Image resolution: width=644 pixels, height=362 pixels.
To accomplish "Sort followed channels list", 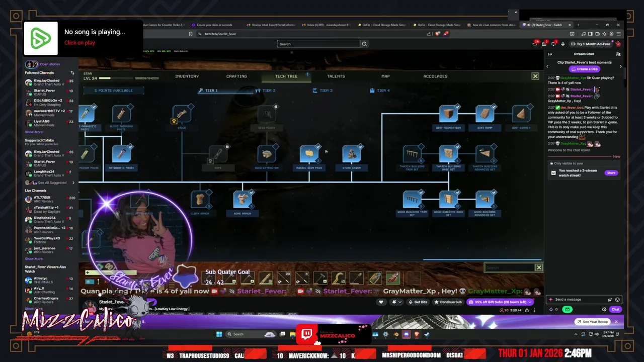I will (x=72, y=73).
